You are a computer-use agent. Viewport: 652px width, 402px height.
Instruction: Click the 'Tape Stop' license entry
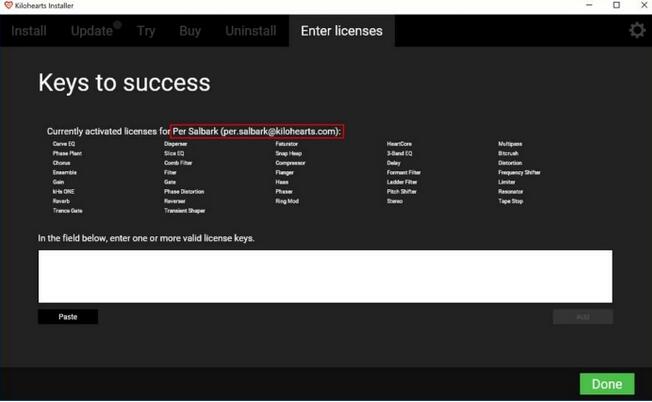[x=511, y=201]
